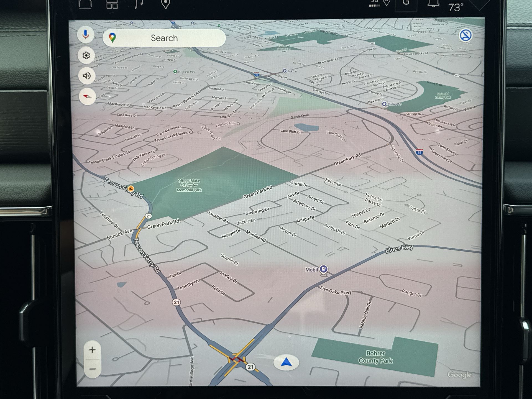Open Google Maps settings gear
This screenshot has height=399, width=532.
[86, 55]
